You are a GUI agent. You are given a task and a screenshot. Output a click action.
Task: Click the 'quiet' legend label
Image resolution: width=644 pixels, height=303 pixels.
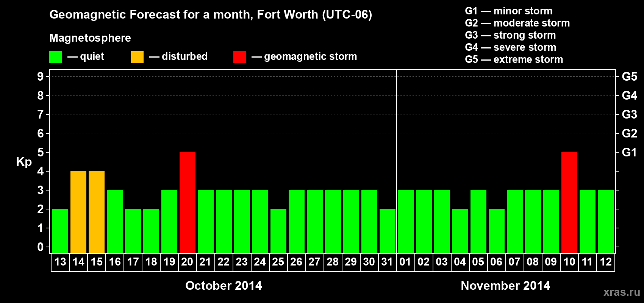tap(92, 56)
